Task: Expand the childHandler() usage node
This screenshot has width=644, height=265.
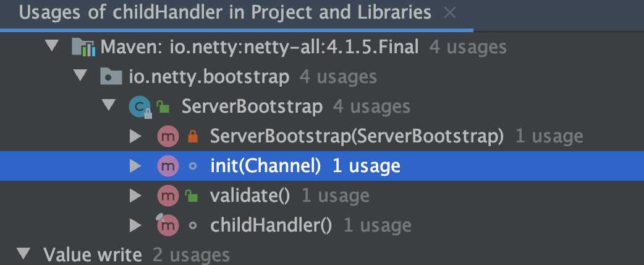Action: click(135, 225)
